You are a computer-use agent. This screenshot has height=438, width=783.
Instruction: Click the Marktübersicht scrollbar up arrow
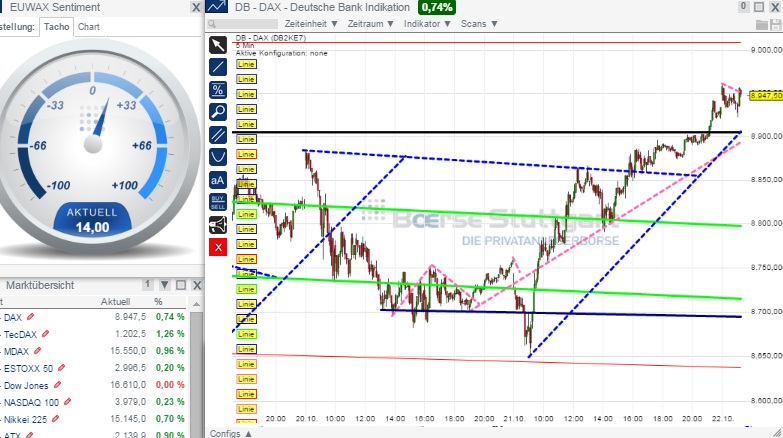tap(196, 304)
